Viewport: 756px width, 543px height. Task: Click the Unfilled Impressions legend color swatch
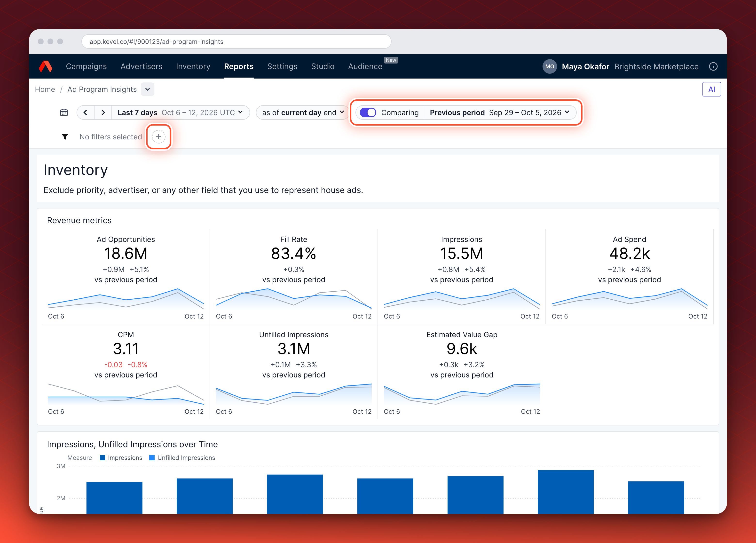[152, 458]
